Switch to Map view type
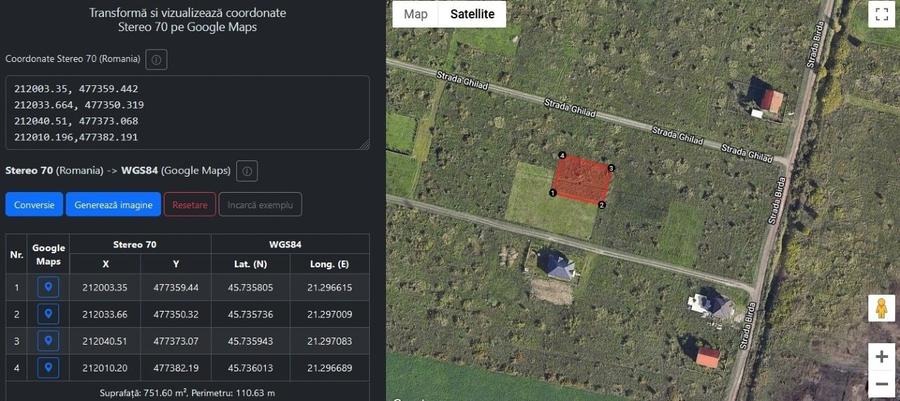 coord(415,14)
